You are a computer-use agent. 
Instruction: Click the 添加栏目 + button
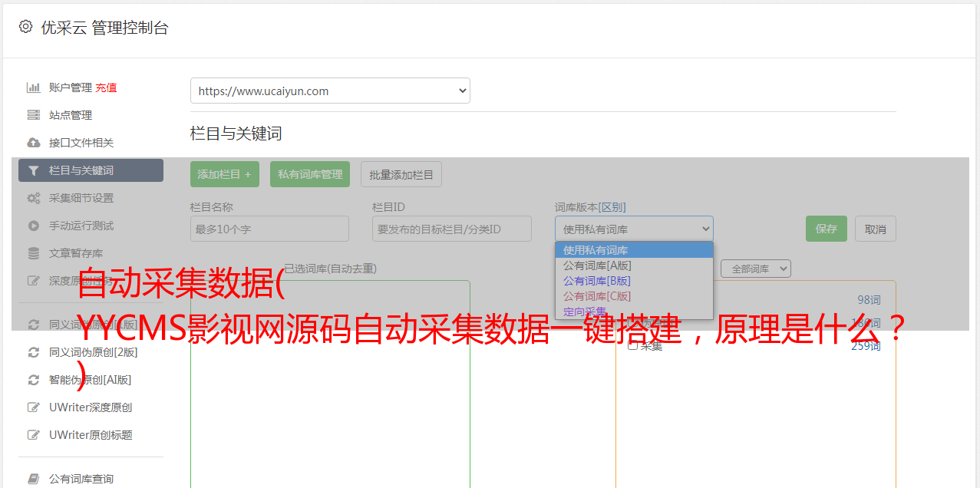pos(225,174)
